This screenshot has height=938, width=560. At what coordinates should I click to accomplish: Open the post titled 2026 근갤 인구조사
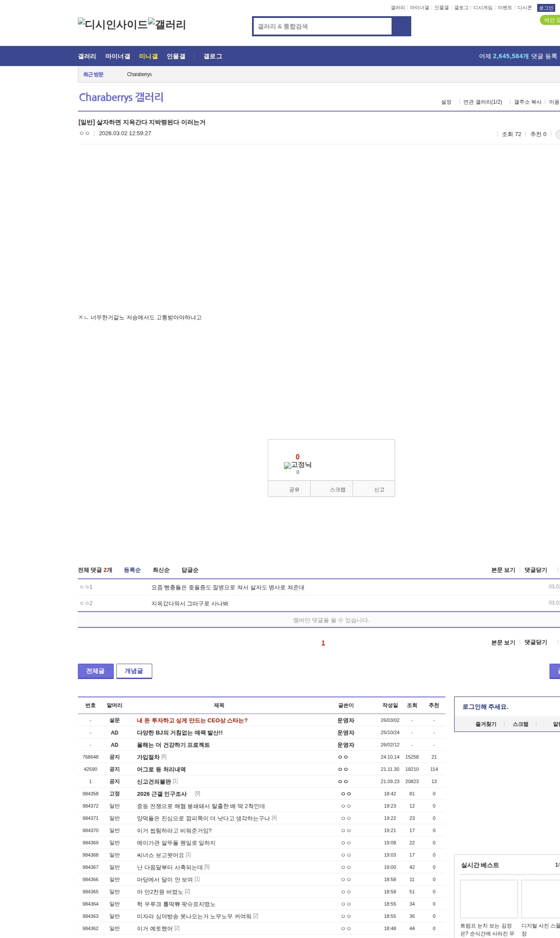tap(162, 794)
